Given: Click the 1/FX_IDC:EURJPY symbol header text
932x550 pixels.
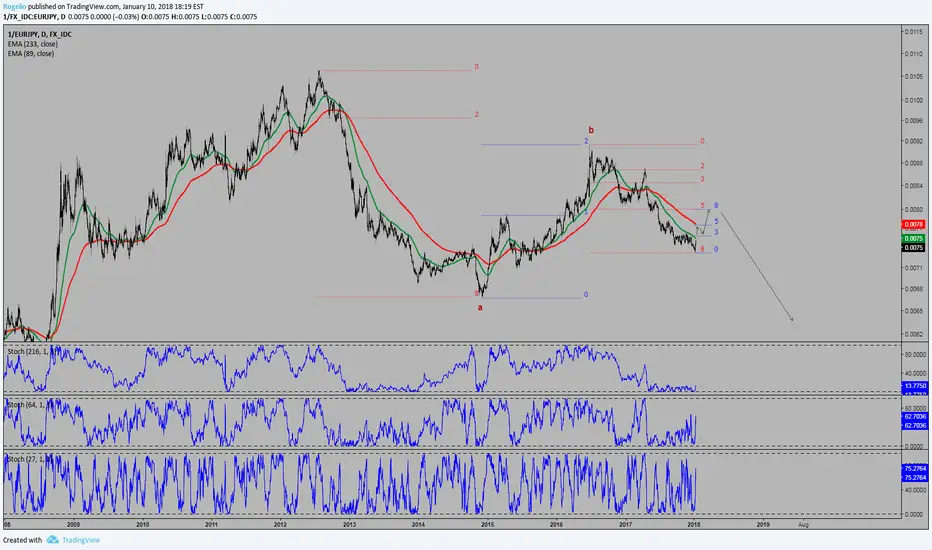Looking at the screenshot, I should coord(31,17).
